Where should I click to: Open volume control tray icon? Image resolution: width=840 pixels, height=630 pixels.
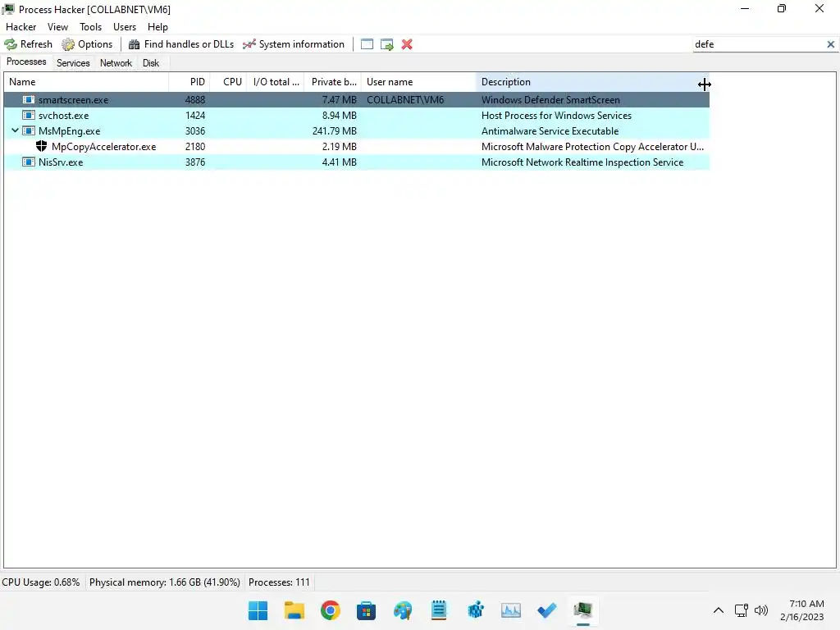[760, 610]
